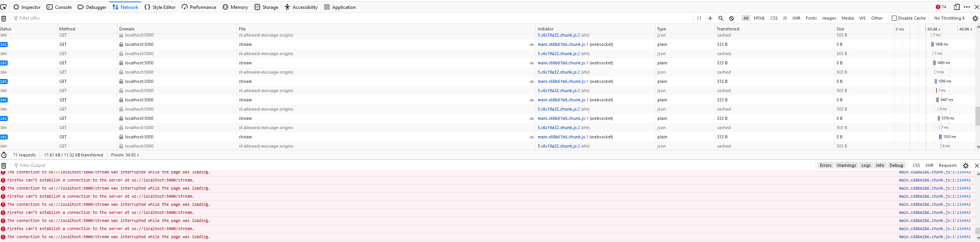Switch to the Inspector tab
The image size is (980, 242).
pyautogui.click(x=27, y=7)
